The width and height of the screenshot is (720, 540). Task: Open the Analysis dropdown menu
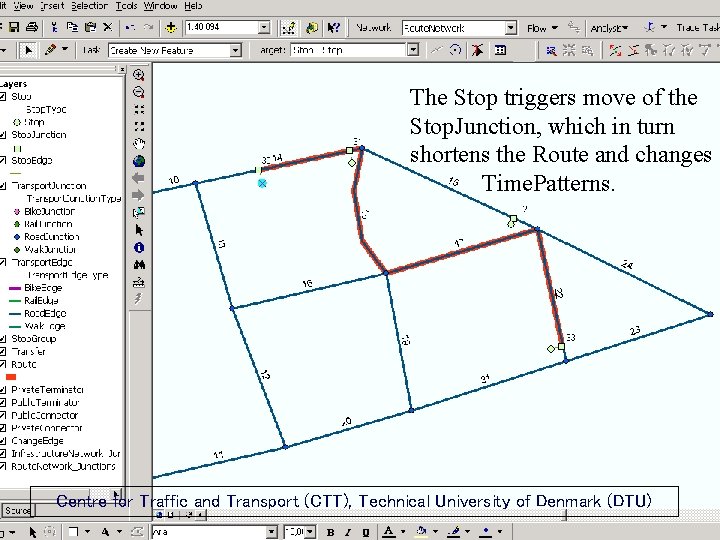[609, 28]
